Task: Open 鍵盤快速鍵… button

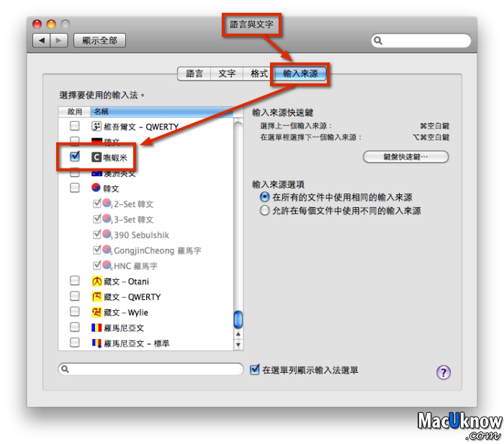Action: [405, 157]
